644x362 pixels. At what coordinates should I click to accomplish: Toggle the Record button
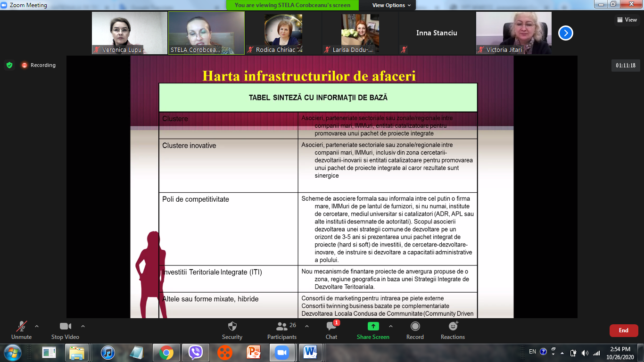point(415,326)
